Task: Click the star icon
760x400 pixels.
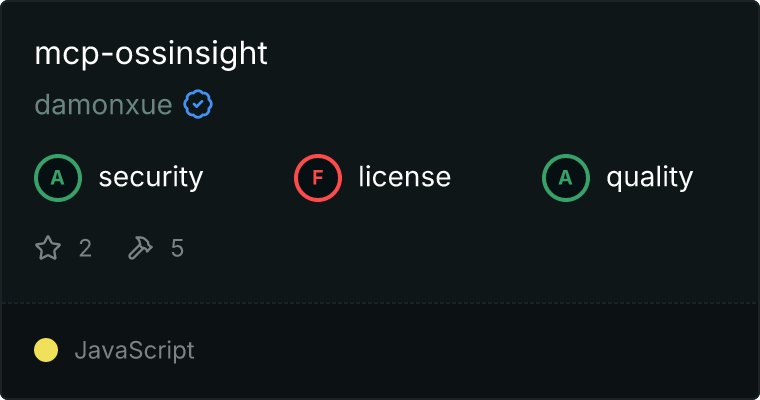Action: 48,248
